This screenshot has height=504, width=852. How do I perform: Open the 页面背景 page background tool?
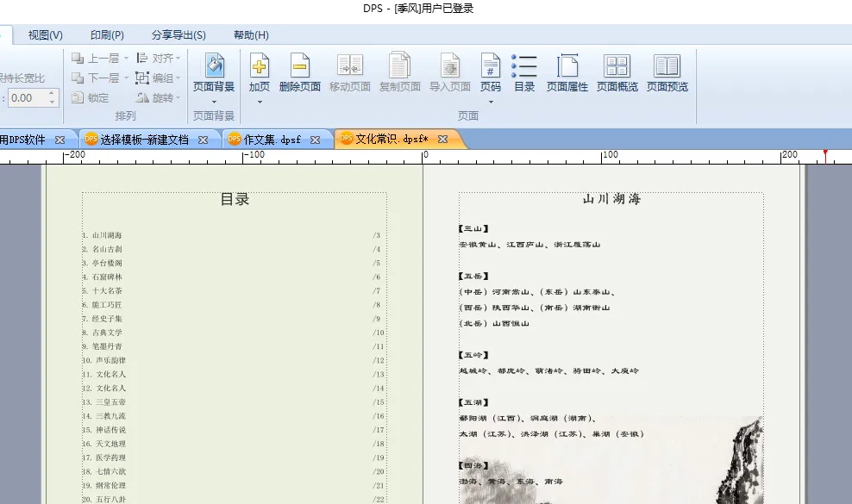pos(214,66)
